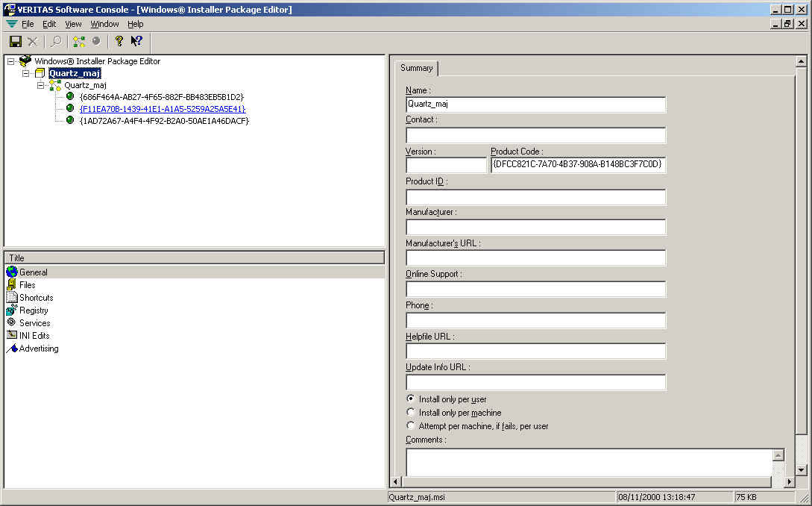Image resolution: width=812 pixels, height=506 pixels.
Task: Select the Services gear icon
Action: pos(11,322)
